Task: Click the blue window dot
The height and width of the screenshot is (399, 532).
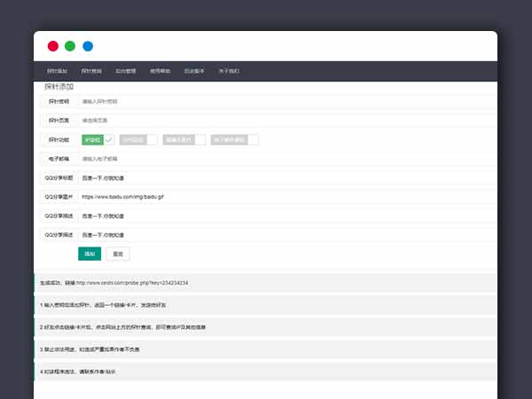Action: tap(88, 46)
